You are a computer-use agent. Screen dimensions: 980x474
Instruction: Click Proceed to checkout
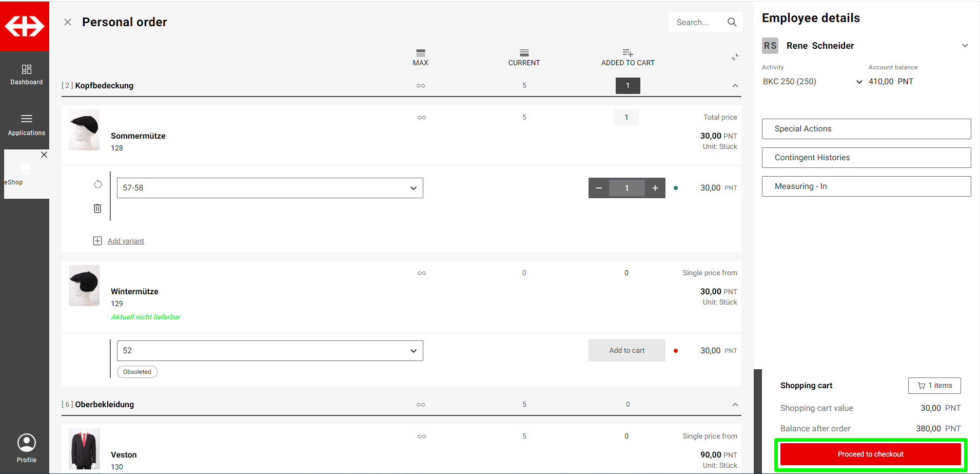(x=870, y=454)
